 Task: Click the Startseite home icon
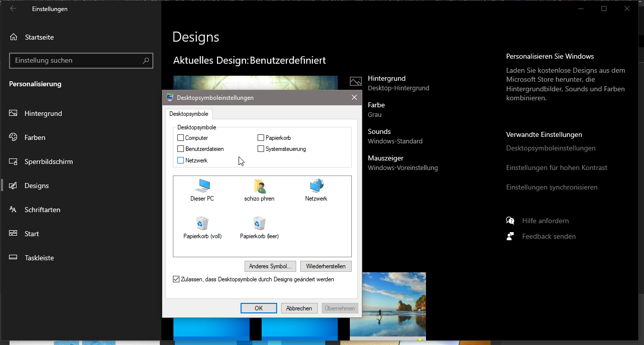14,37
